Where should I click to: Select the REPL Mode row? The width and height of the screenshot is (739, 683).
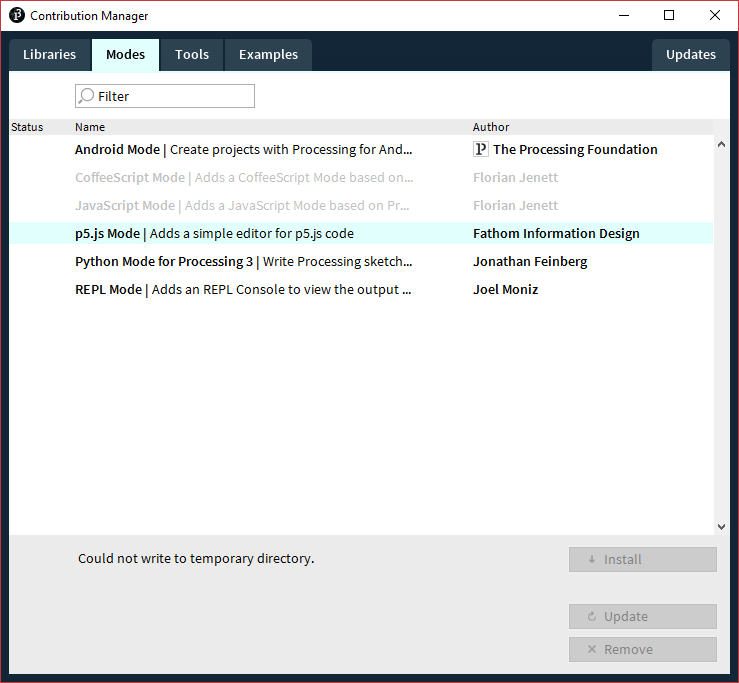coord(361,289)
